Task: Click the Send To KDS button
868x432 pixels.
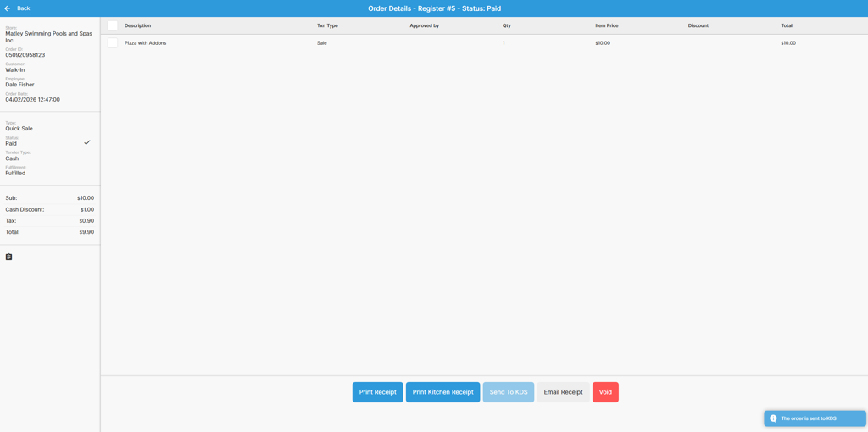Action: tap(509, 392)
